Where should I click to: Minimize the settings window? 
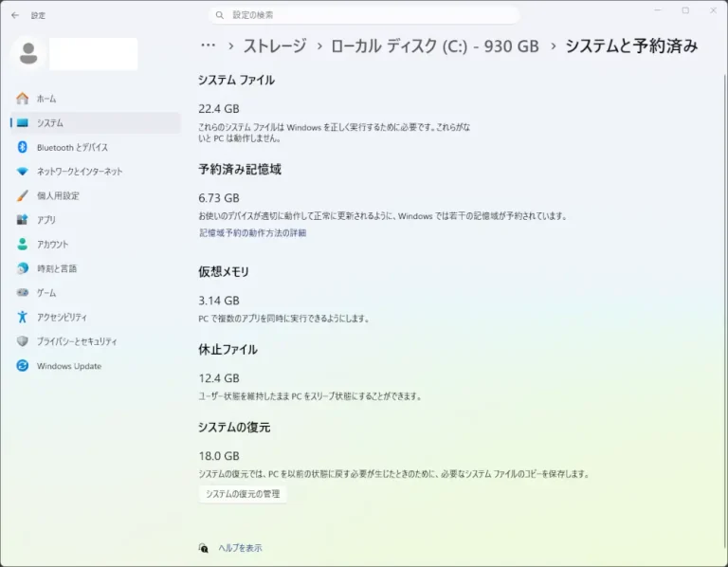[x=658, y=10]
